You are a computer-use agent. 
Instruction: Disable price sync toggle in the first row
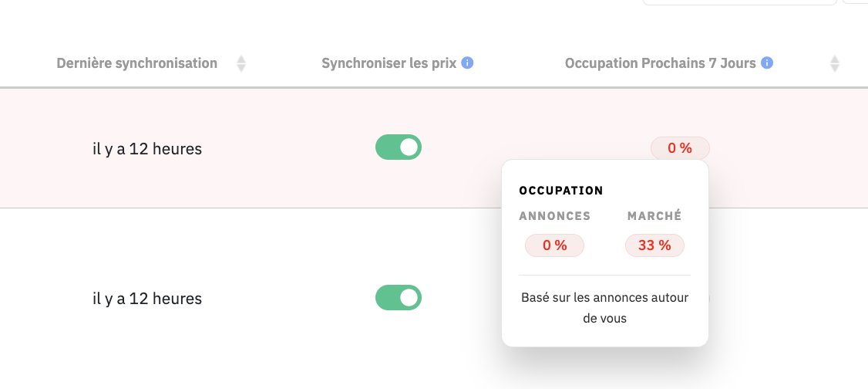(399, 147)
